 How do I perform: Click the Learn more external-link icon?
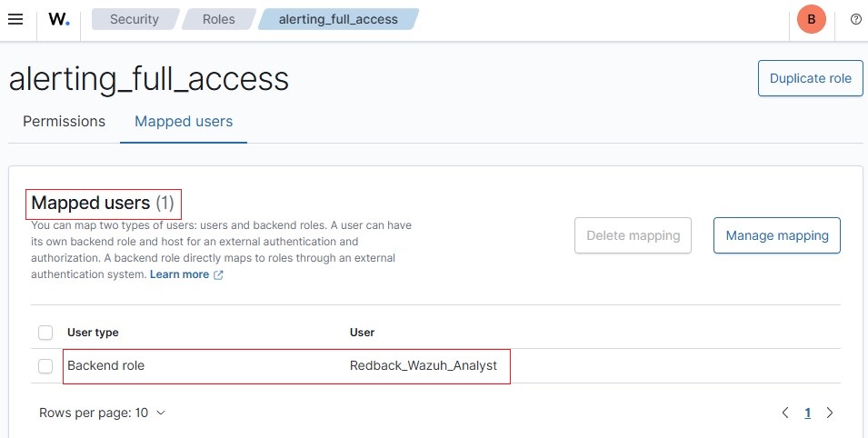coord(218,274)
